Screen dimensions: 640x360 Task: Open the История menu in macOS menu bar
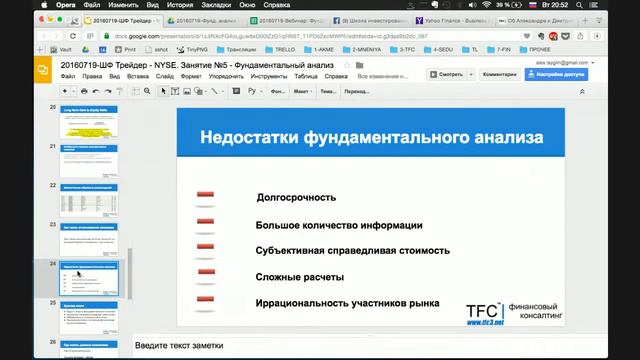180,5
